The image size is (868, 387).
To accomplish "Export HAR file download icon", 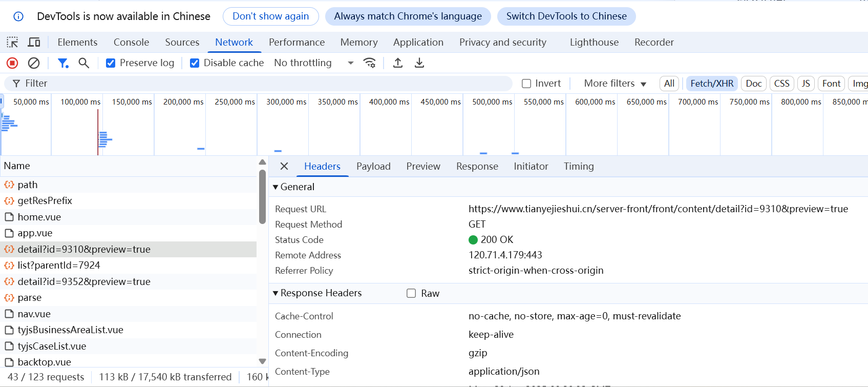I will [x=419, y=63].
